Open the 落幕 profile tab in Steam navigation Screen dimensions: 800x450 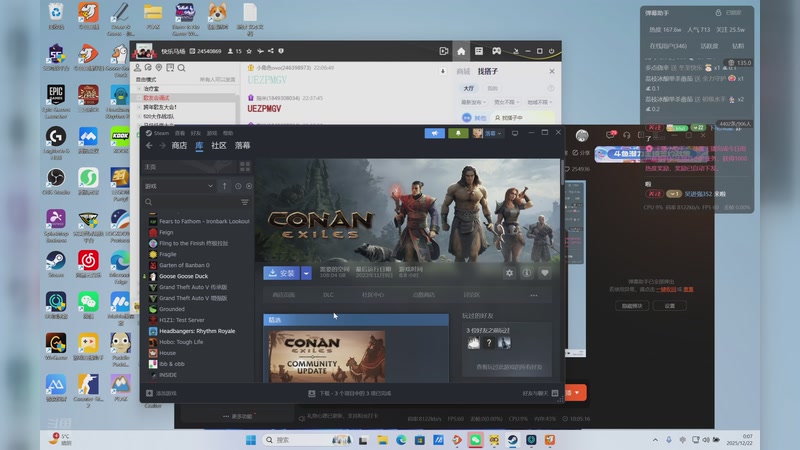[242, 146]
